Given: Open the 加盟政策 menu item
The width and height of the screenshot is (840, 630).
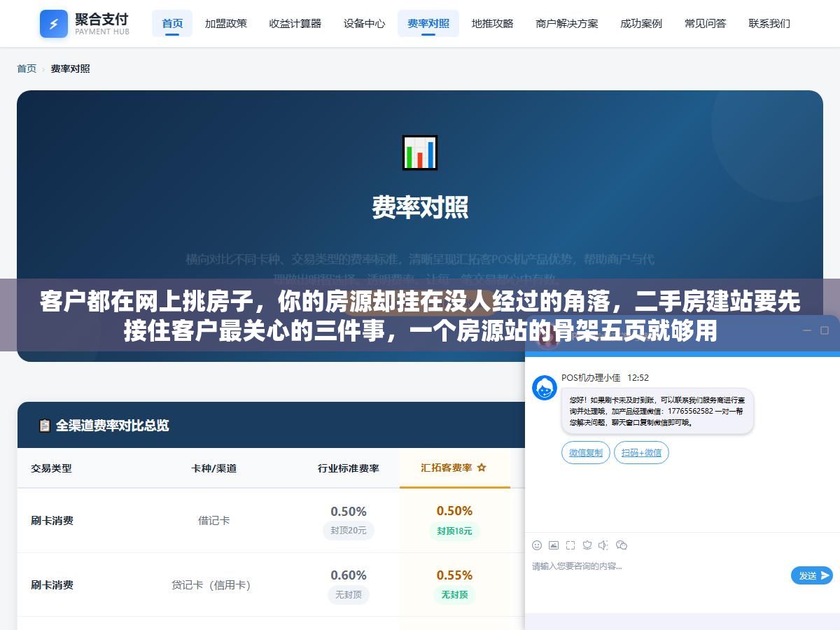Looking at the screenshot, I should click(225, 24).
